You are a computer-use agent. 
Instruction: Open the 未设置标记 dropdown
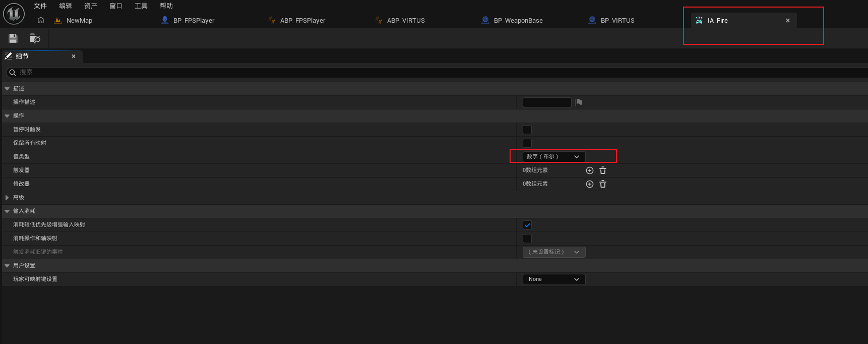(x=554, y=252)
